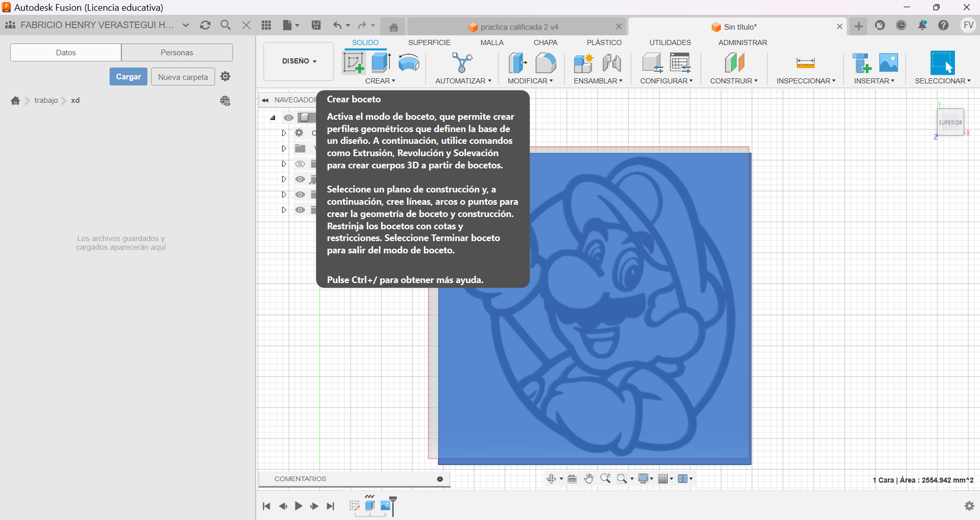Click the Unión icon in ENSAMBLAR

click(612, 63)
